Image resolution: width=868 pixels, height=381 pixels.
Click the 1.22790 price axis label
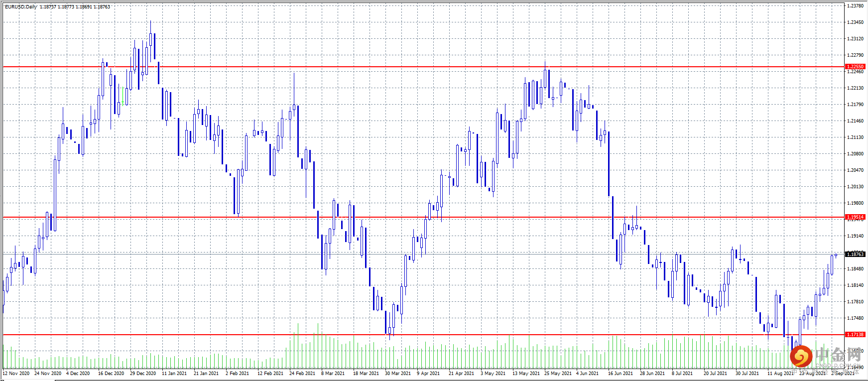856,55
